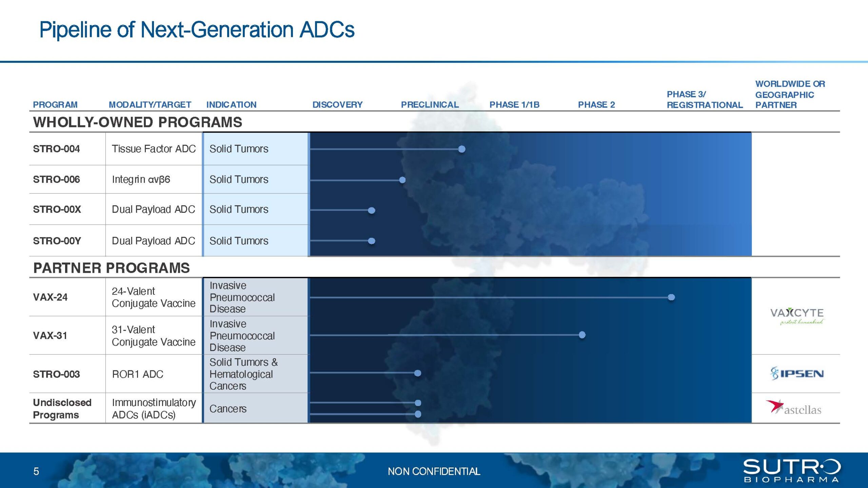Click the Dual Payload ADC cell for STRO-00Y
Screen dimensions: 868x488
pos(153,241)
